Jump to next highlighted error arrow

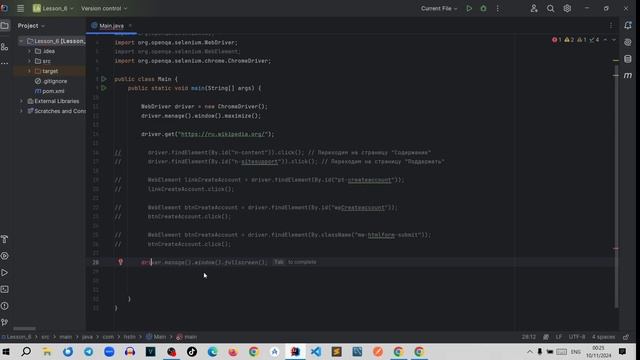click(614, 40)
